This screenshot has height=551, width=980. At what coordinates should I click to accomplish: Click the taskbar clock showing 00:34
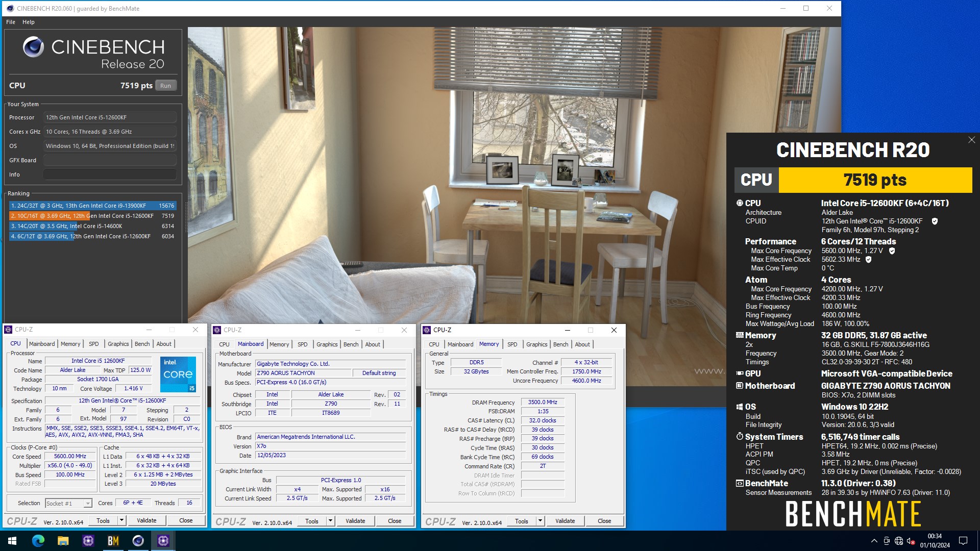click(x=935, y=541)
